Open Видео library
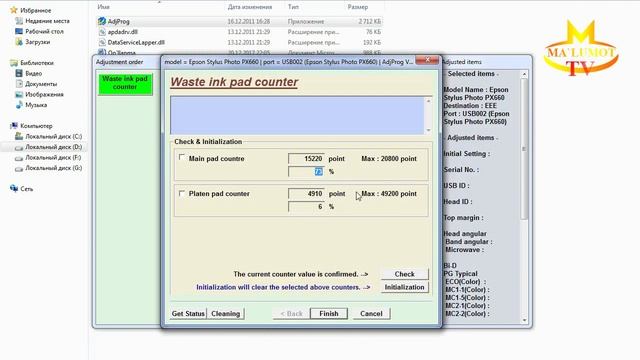The height and width of the screenshot is (360, 640). pyautogui.click(x=33, y=73)
